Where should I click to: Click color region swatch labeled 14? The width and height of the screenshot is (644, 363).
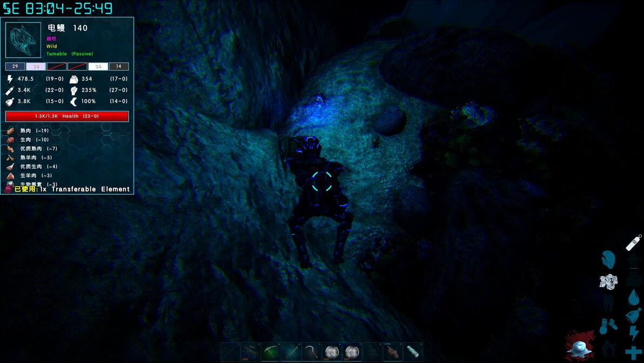[119, 67]
